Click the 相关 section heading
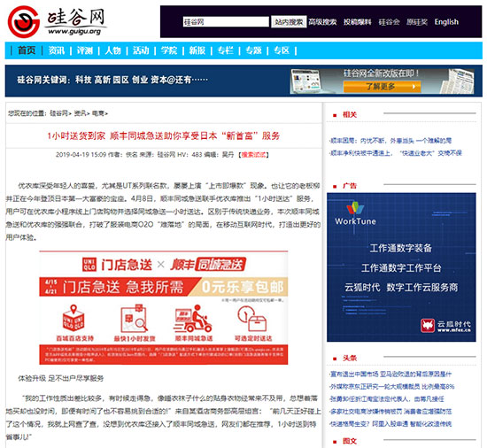 pos(350,114)
